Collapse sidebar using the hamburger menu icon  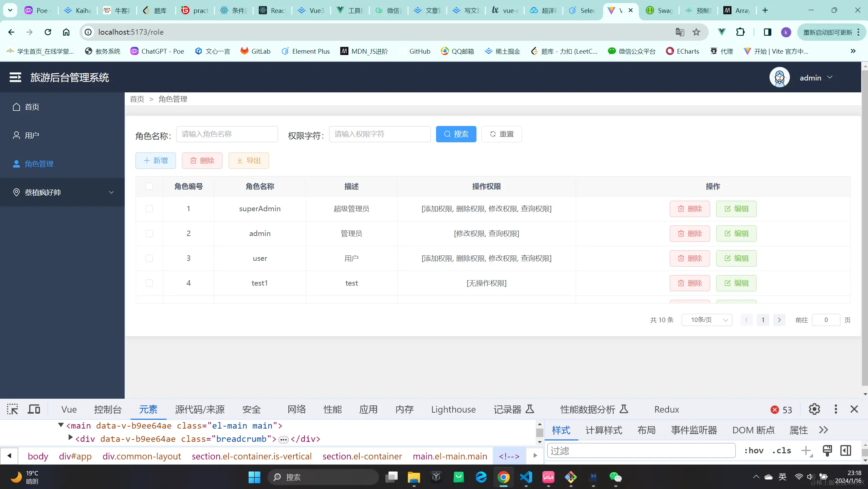15,77
